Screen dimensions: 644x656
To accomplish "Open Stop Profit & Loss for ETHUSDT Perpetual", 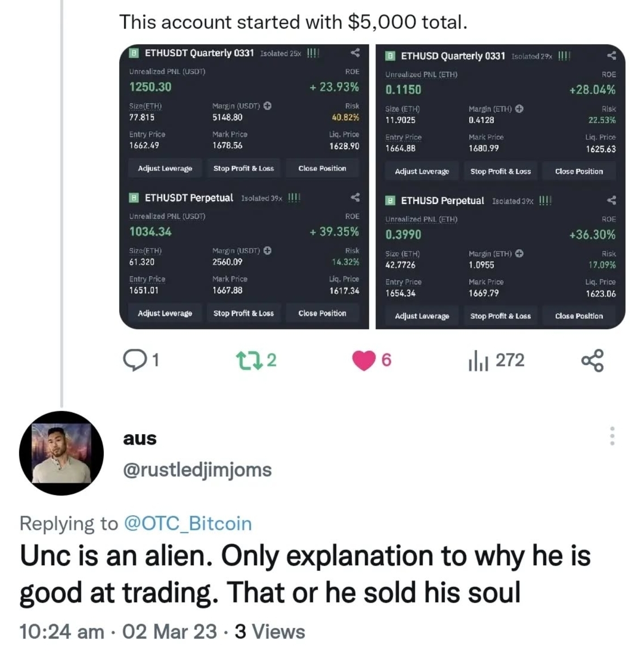I will pyautogui.click(x=244, y=313).
